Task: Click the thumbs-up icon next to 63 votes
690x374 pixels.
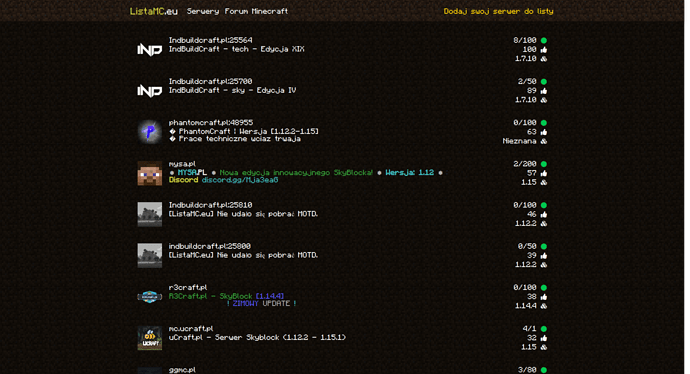Action: (544, 132)
